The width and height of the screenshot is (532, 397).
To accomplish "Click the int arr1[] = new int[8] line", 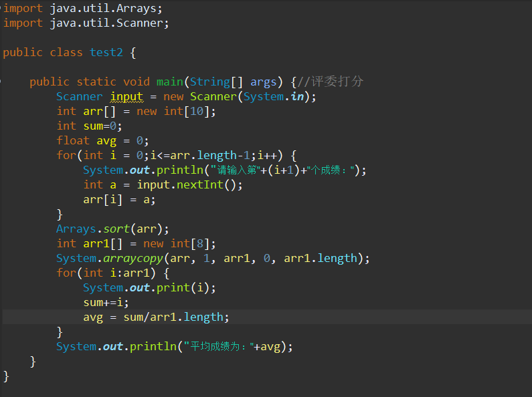I will point(136,244).
